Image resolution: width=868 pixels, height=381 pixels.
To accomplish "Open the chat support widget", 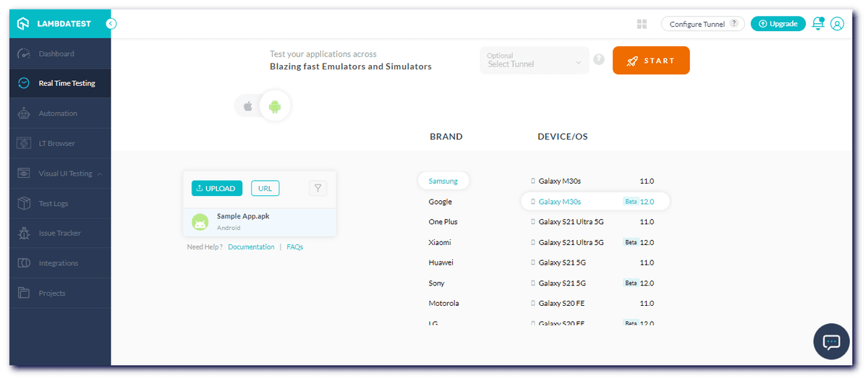I will [832, 342].
